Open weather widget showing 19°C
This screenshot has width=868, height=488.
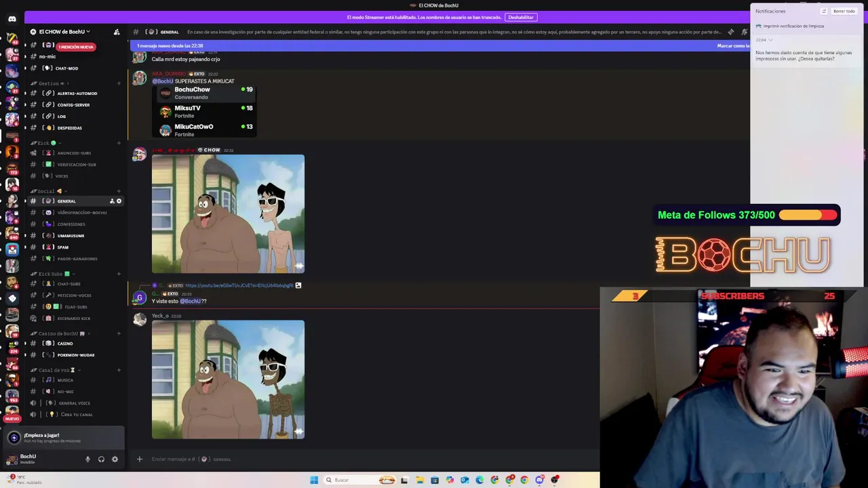26,480
